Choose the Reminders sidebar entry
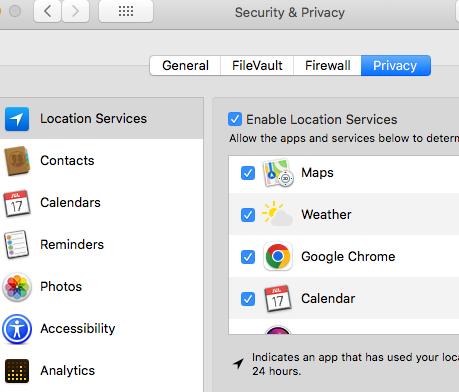The image size is (459, 392). coord(101,245)
